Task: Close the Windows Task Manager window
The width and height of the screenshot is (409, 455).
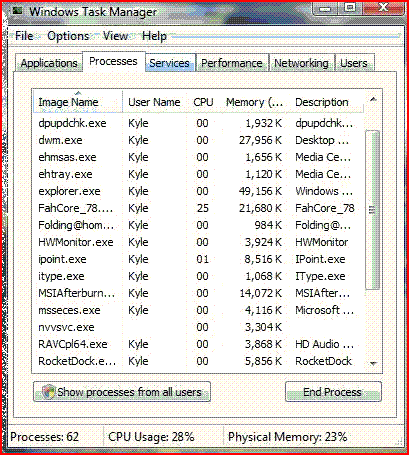Action: [x=383, y=8]
